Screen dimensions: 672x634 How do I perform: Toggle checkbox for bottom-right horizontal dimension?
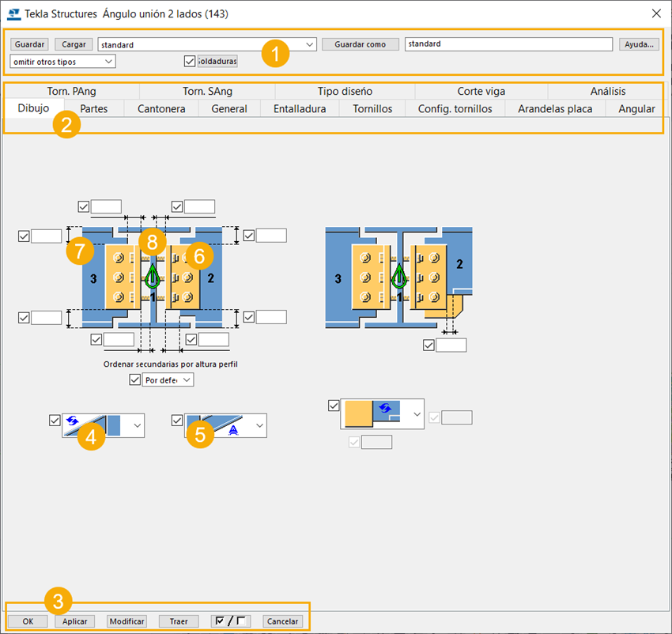(x=191, y=339)
